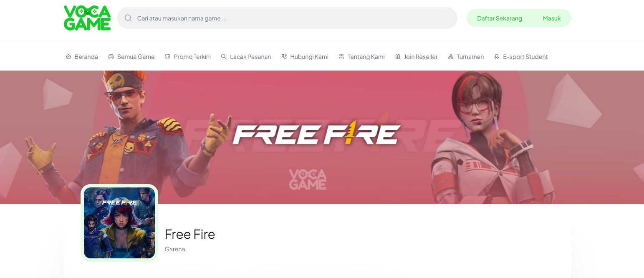
Task: Click the people icon beside Tentang Kami
Action: click(341, 56)
